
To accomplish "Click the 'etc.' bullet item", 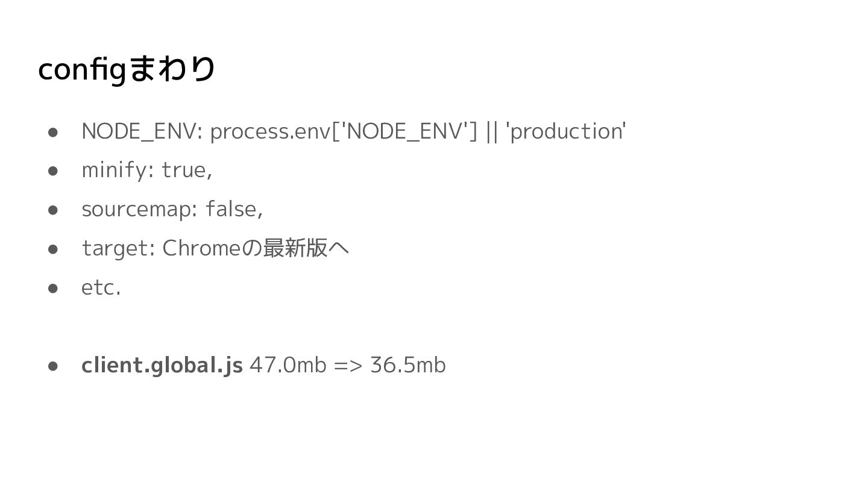I will point(101,287).
